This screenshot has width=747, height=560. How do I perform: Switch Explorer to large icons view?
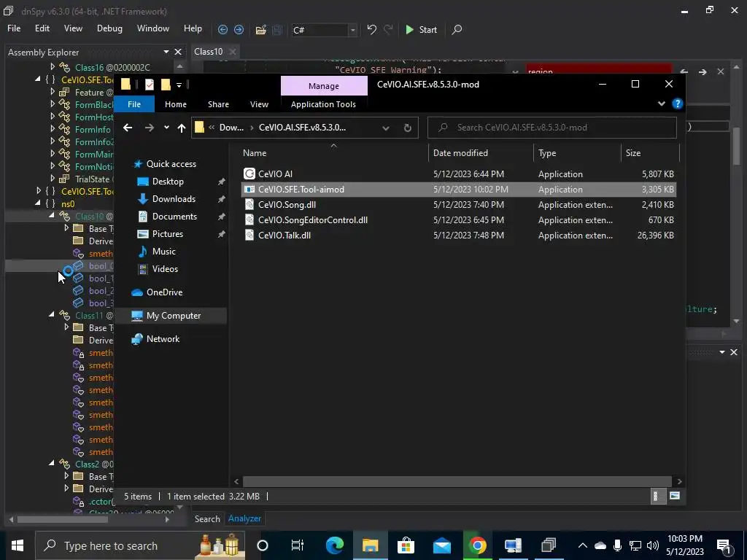(x=674, y=496)
